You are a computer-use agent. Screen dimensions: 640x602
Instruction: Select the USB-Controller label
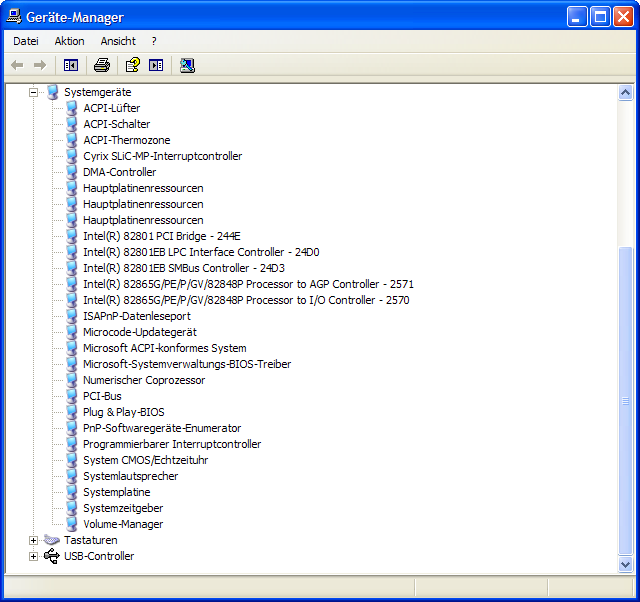pyautogui.click(x=99, y=556)
